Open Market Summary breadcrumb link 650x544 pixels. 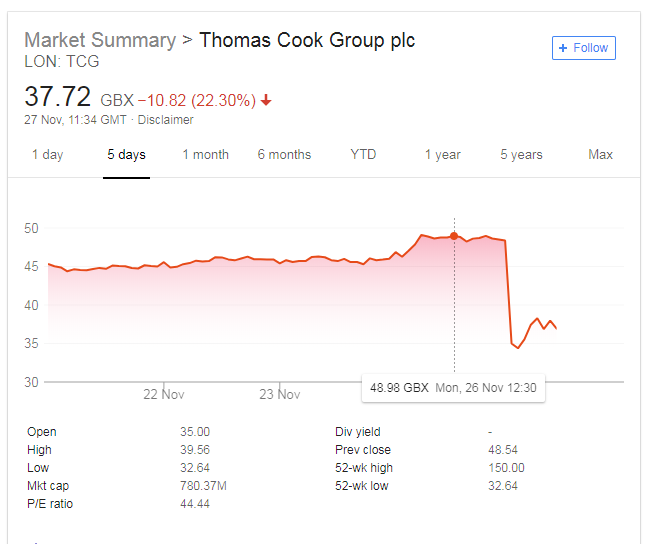click(x=100, y=40)
